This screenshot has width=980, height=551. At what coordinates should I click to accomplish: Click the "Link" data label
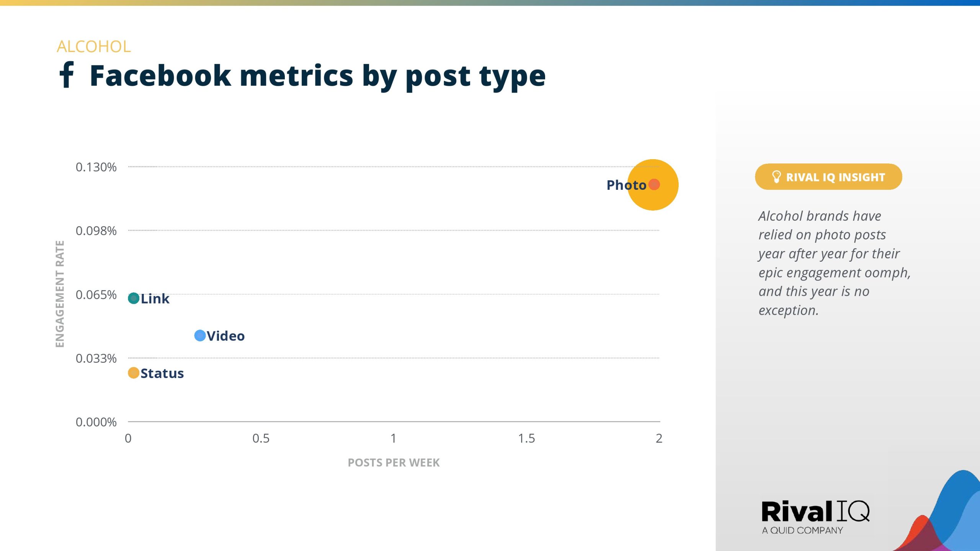point(155,299)
